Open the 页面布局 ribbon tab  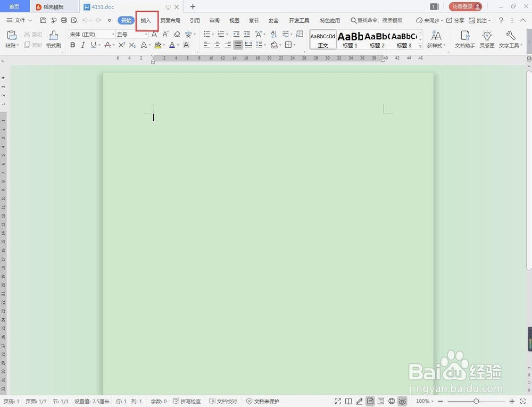tap(170, 20)
